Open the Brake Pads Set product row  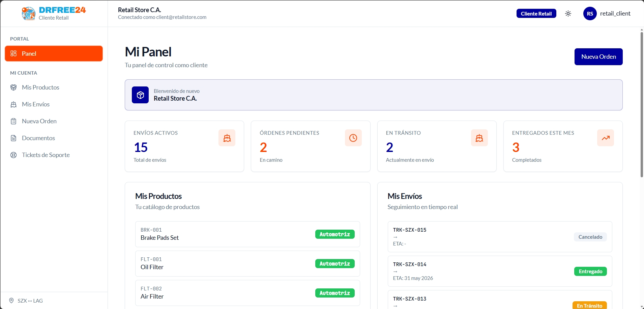pyautogui.click(x=247, y=234)
